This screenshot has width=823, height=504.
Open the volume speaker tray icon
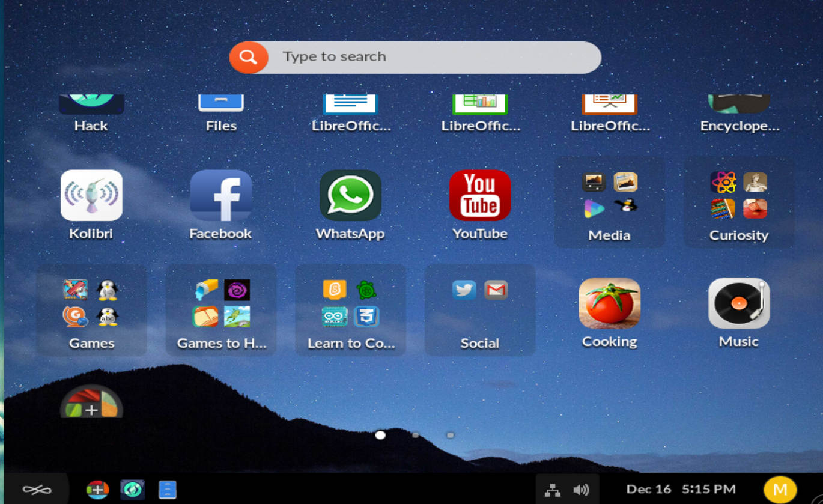pyautogui.click(x=581, y=490)
